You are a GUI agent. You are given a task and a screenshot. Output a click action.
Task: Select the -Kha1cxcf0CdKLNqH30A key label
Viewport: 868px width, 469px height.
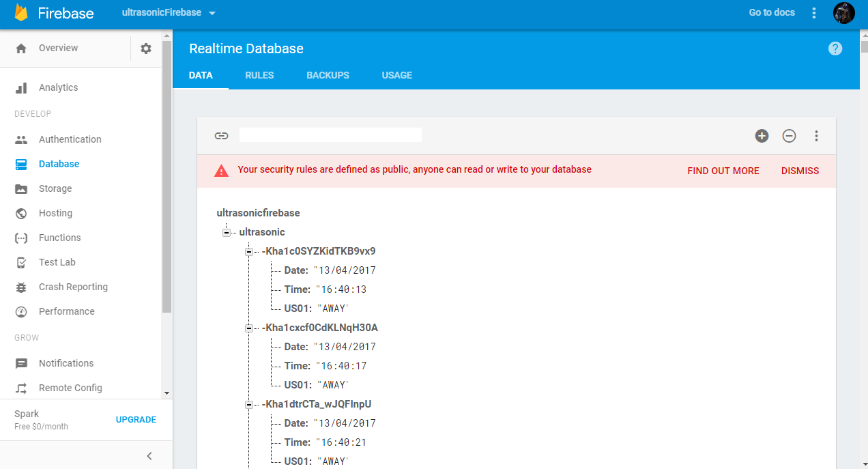click(x=319, y=328)
